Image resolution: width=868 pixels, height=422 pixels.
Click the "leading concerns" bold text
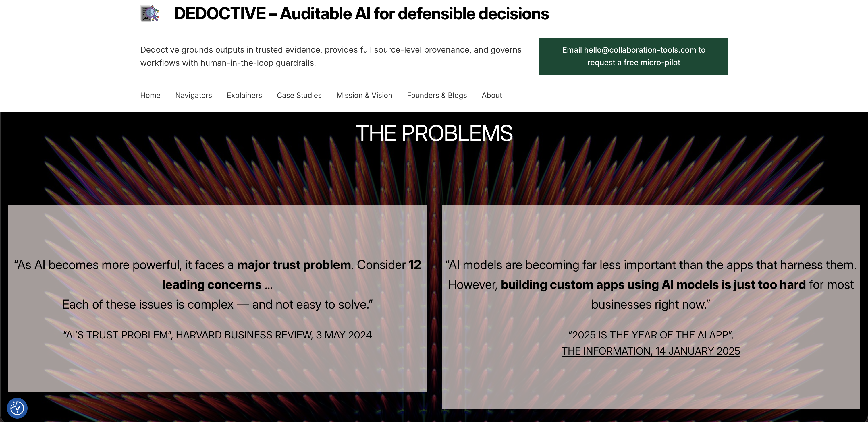click(x=212, y=284)
